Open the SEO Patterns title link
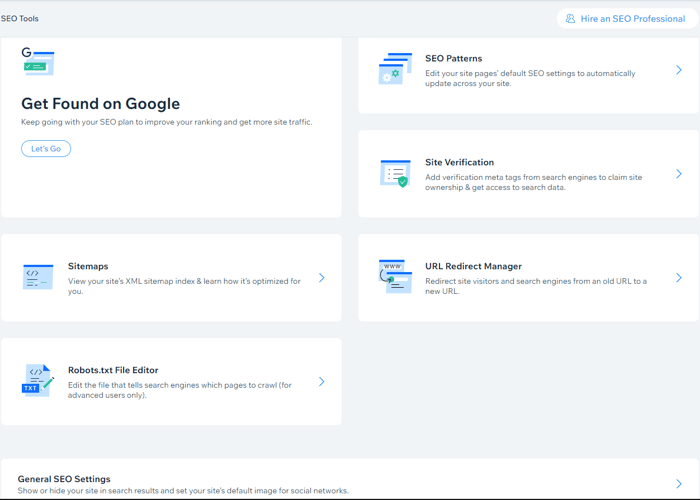 454,58
